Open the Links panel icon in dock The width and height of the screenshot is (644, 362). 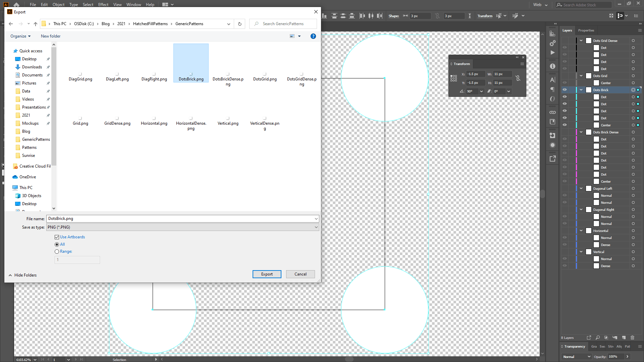click(x=552, y=112)
